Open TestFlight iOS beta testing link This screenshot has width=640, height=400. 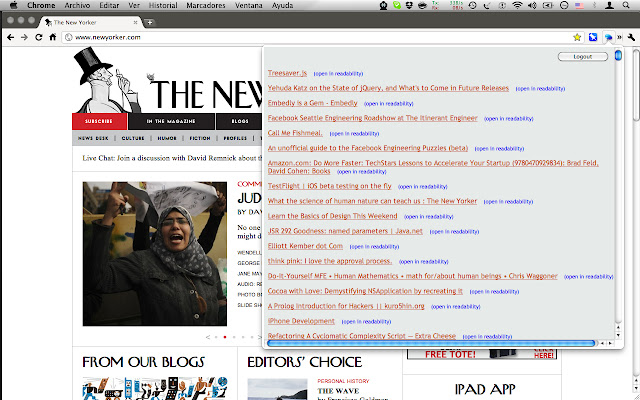click(x=329, y=186)
